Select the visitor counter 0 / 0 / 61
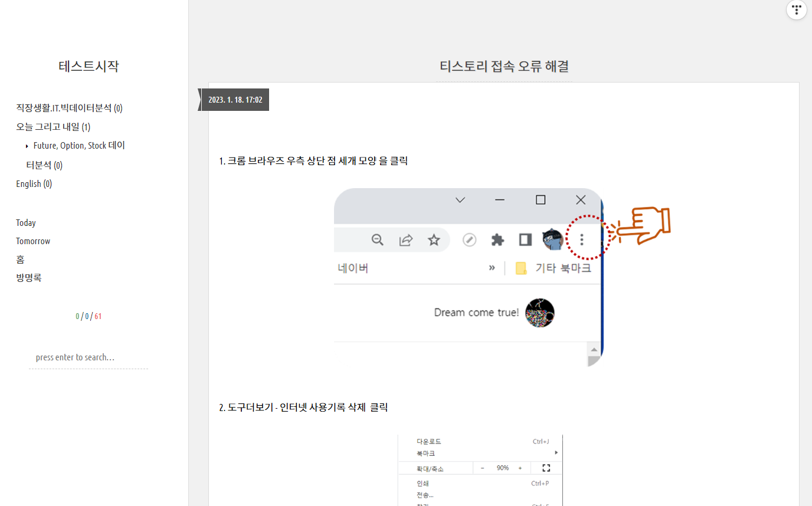This screenshot has width=812, height=506. click(89, 316)
